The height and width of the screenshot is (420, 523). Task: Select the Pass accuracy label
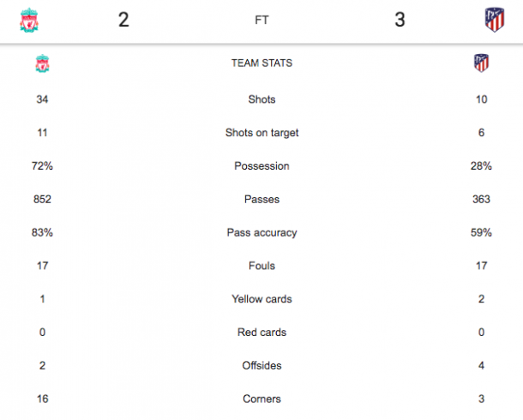pos(261,232)
